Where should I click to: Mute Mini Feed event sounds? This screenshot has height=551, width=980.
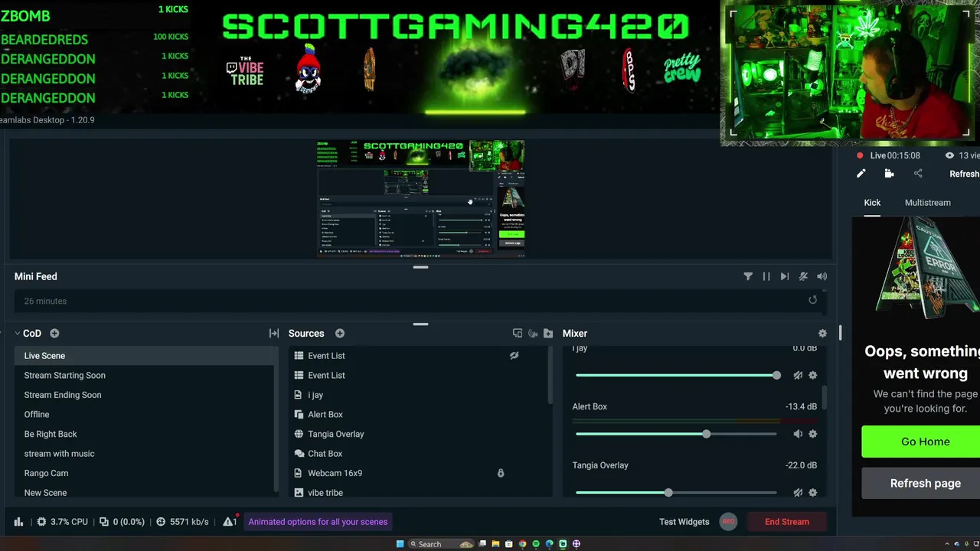(x=803, y=276)
